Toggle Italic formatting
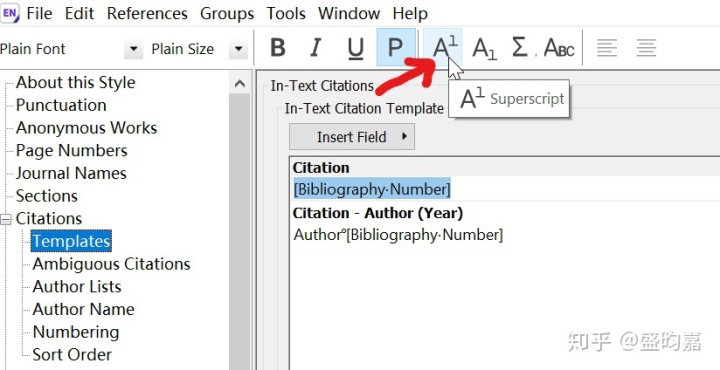 click(x=316, y=48)
